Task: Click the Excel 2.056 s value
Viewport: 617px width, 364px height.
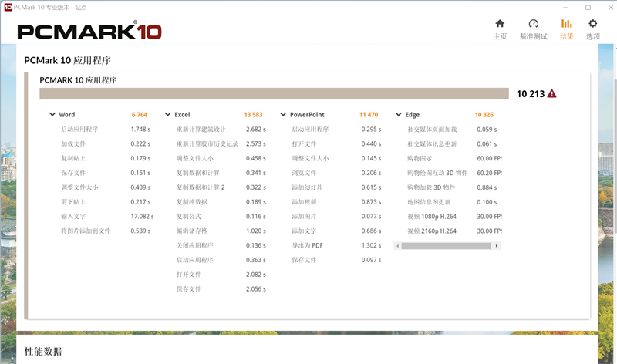Action: pyautogui.click(x=256, y=289)
